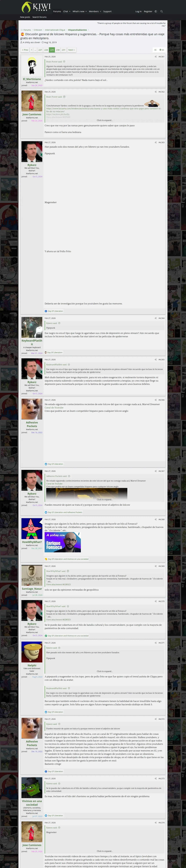186x868 pixels.
Task: Go to page 228
Action: (46, 50)
